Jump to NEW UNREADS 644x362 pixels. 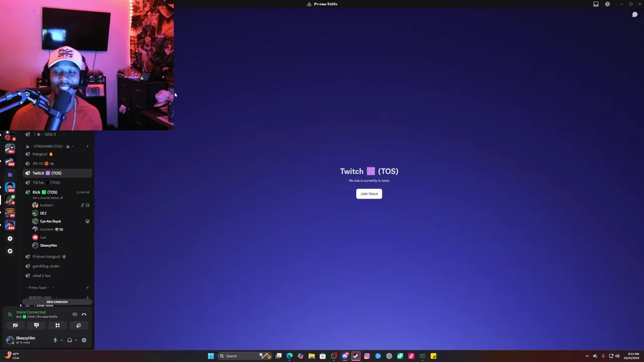coord(57,302)
